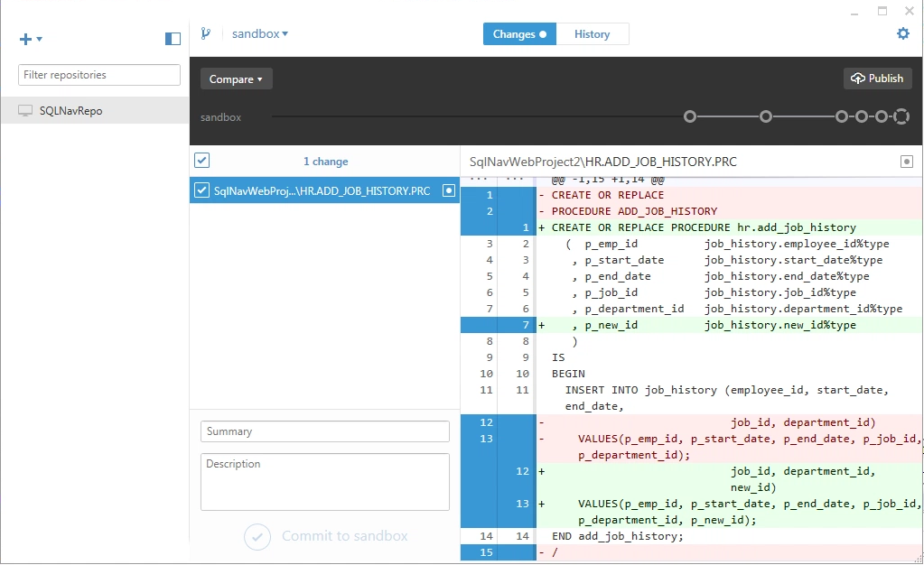Click the branch icon next to sandbox
The width and height of the screenshot is (924, 565).
click(x=205, y=33)
